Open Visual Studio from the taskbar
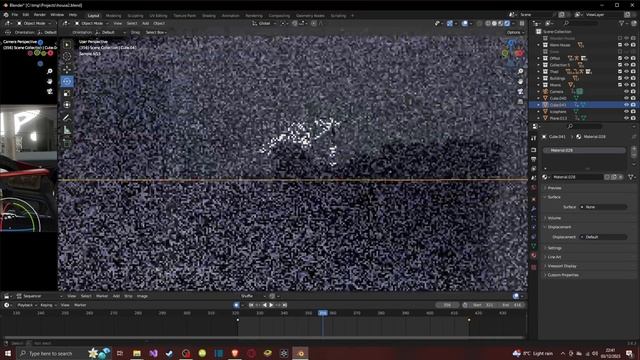 [153, 353]
